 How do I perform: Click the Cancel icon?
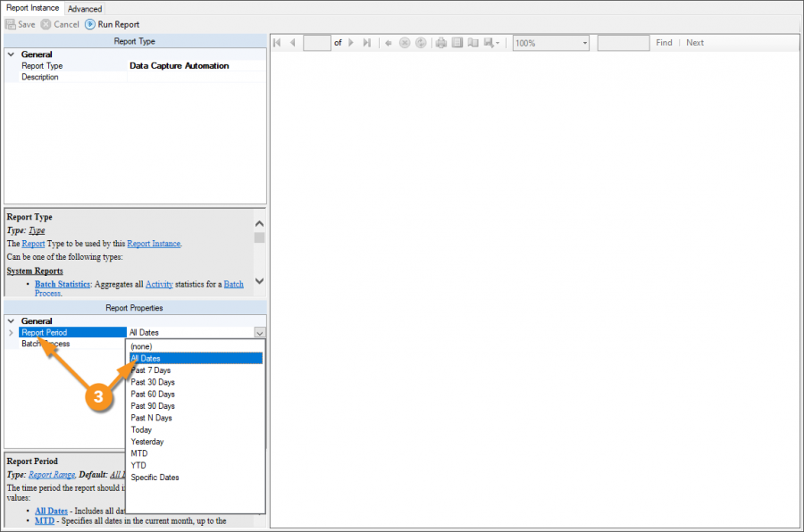pyautogui.click(x=46, y=24)
